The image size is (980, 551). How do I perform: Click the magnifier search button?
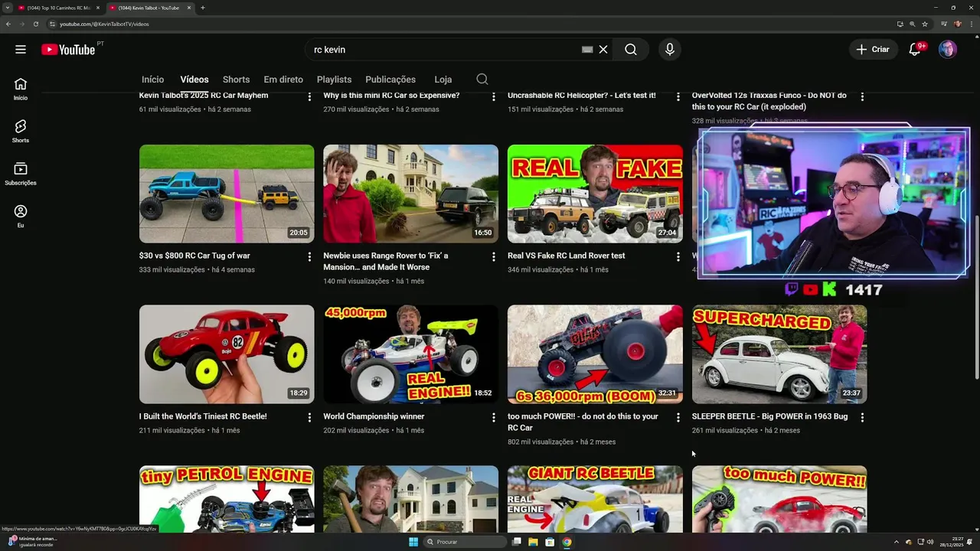(631, 50)
